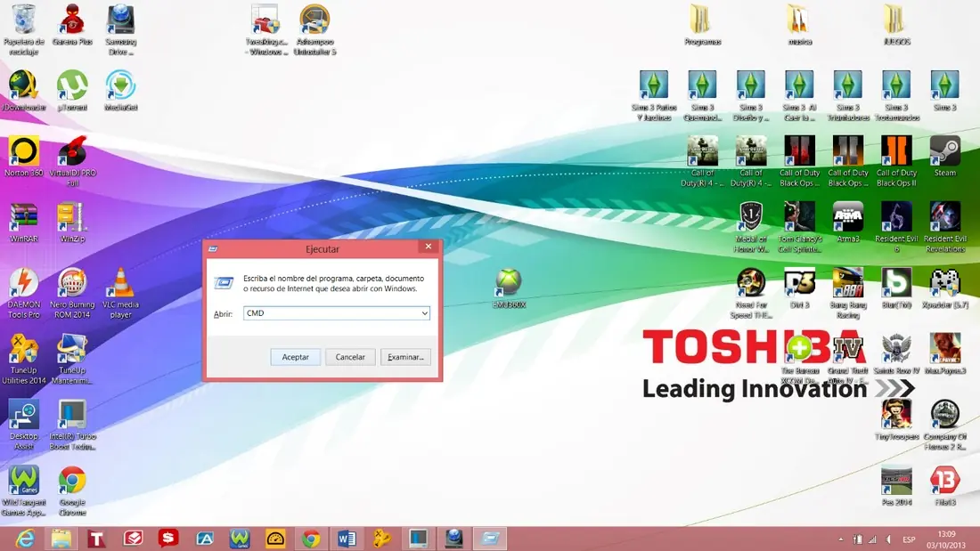Select the JDownloader desktop icon
980x551 pixels.
point(24,91)
